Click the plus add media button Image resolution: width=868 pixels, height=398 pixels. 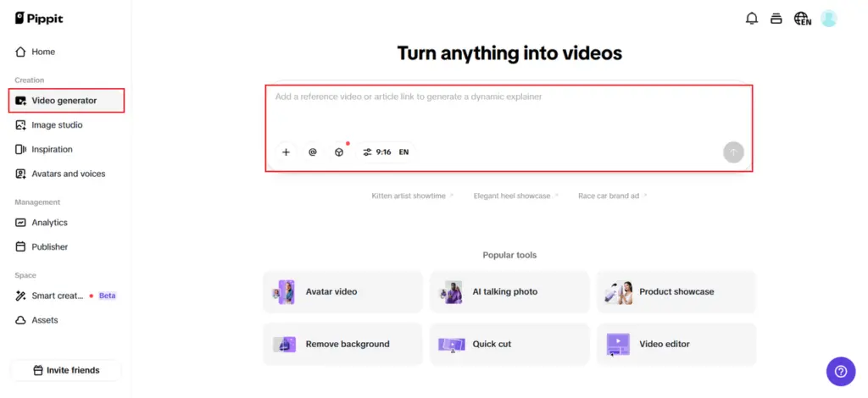click(286, 152)
